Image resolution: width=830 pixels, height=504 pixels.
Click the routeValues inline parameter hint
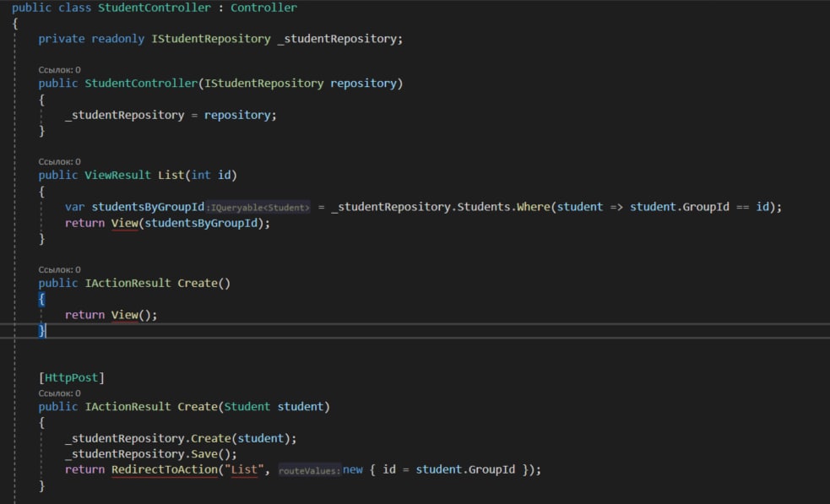point(310,470)
